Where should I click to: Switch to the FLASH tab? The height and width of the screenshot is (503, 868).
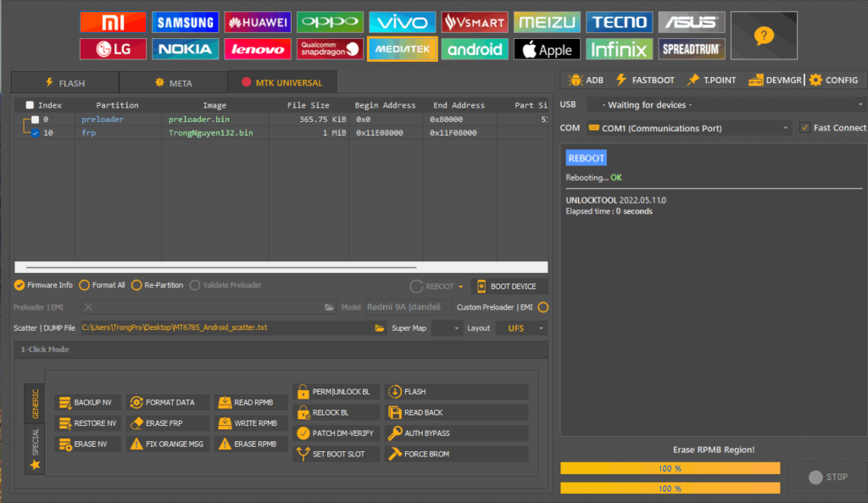(x=64, y=83)
